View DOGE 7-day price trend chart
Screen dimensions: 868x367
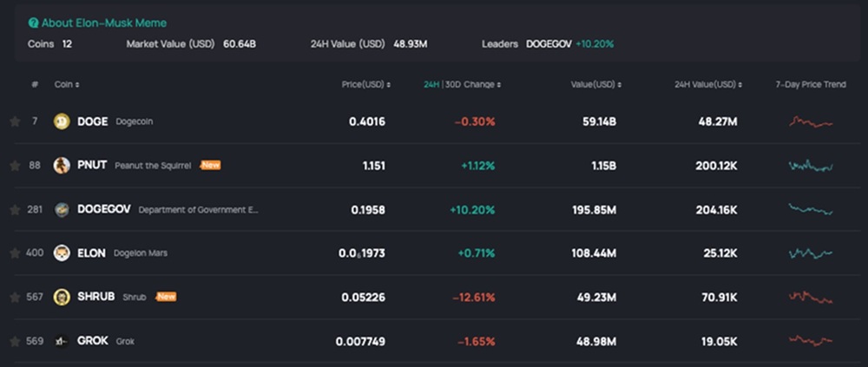[x=810, y=122]
